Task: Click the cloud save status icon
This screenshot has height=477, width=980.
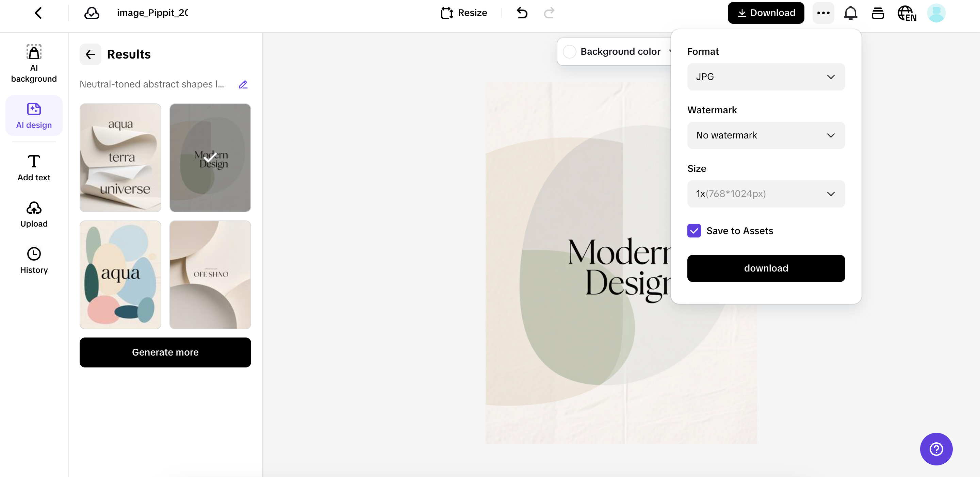Action: tap(92, 13)
